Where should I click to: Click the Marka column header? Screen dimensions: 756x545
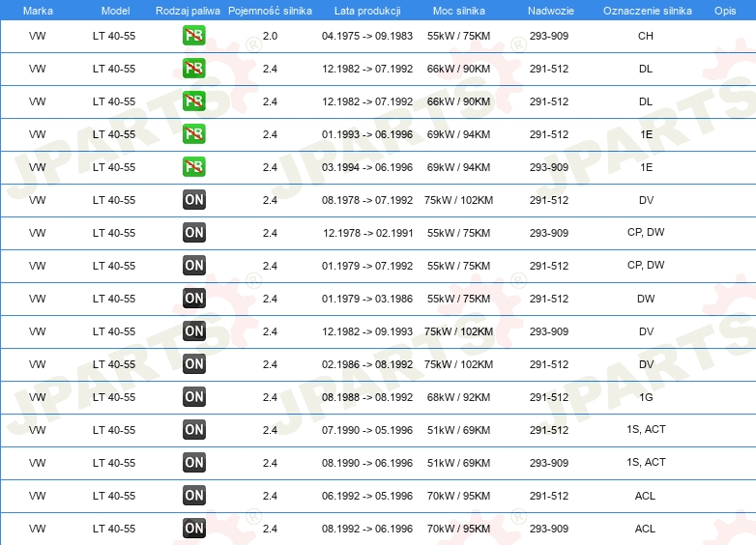tap(38, 11)
